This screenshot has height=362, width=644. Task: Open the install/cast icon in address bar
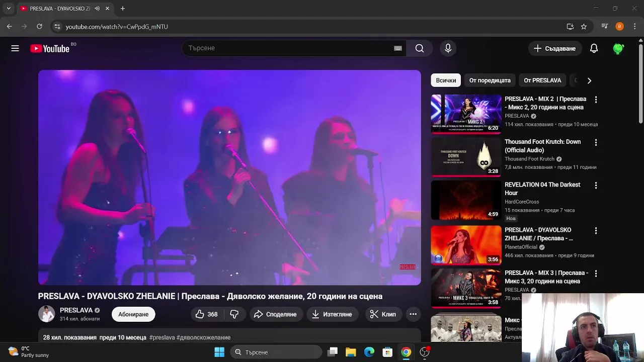(570, 27)
